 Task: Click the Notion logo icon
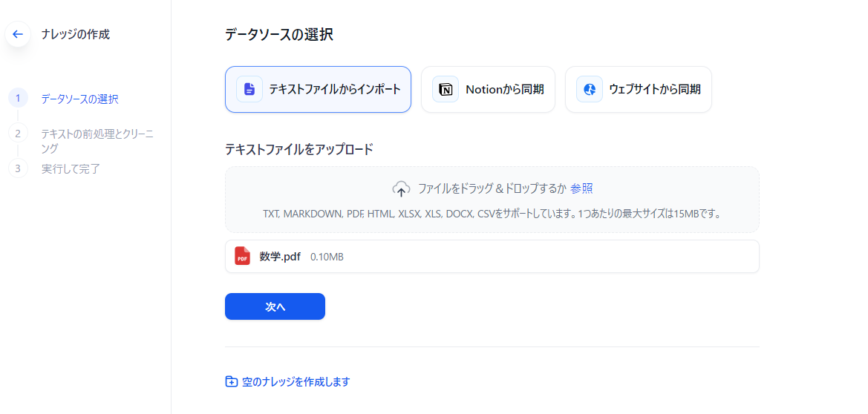(x=446, y=89)
